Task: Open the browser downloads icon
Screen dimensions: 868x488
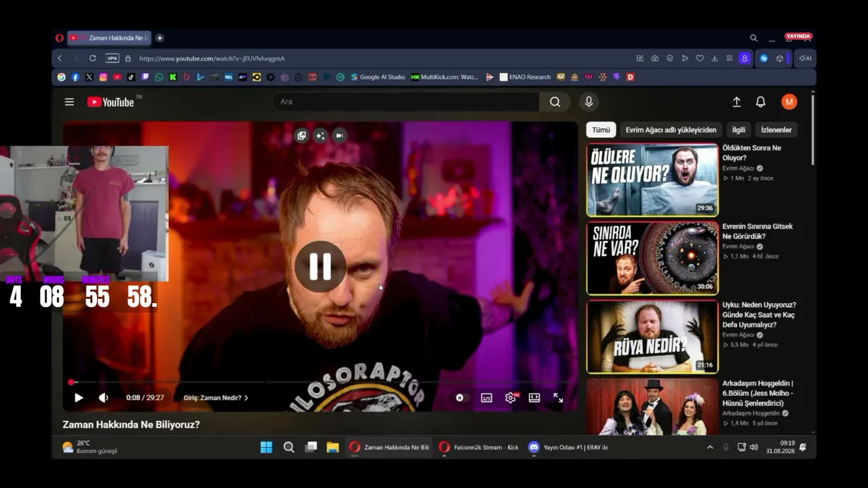Action: tap(715, 58)
